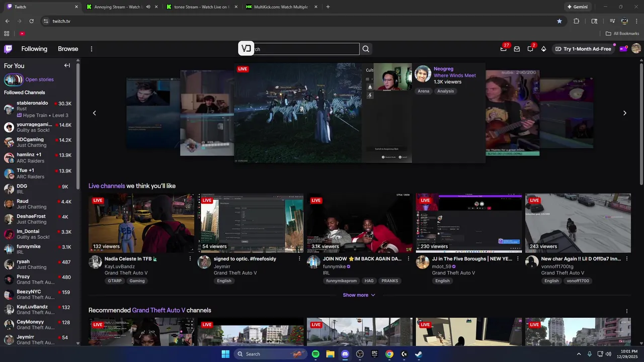This screenshot has width=644, height=362.
Task: Go to the Browse page
Action: [x=68, y=49]
